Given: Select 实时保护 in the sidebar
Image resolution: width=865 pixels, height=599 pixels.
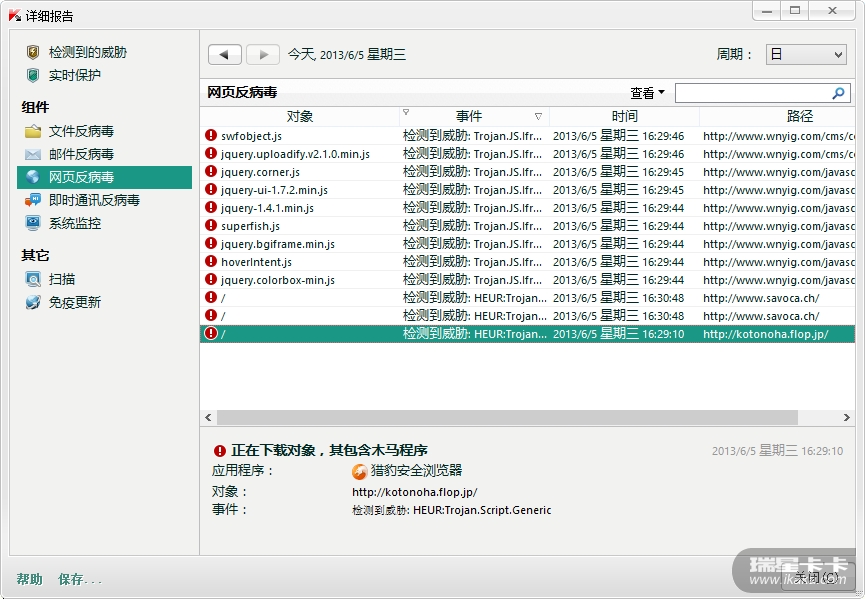Looking at the screenshot, I should click(74, 76).
